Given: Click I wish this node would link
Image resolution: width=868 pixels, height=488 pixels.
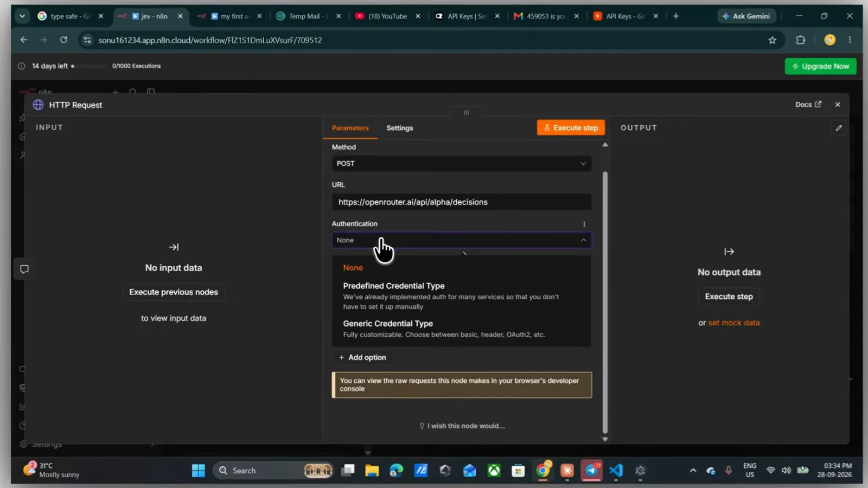Looking at the screenshot, I should 462,426.
